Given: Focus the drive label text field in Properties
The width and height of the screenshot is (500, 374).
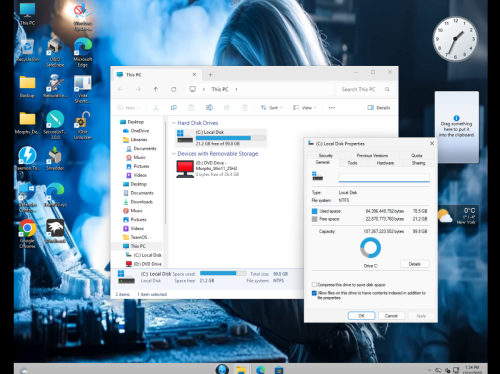Looking at the screenshot, I should tap(384, 178).
